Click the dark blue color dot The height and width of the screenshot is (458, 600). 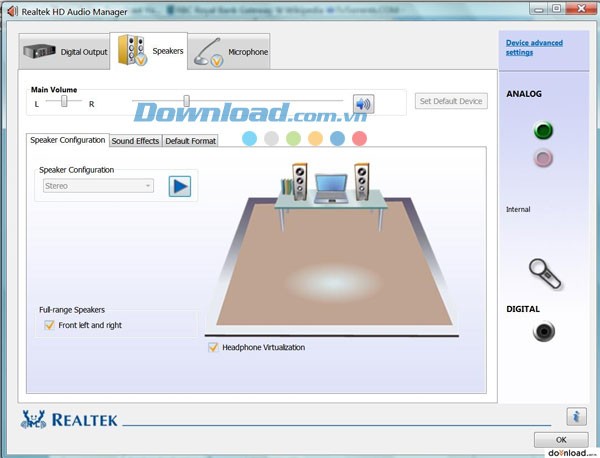[338, 139]
